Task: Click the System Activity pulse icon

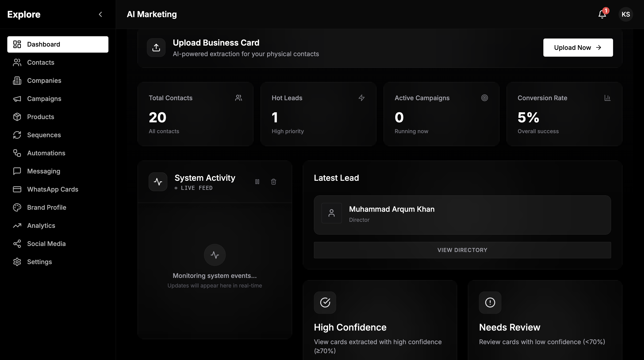Action: (x=158, y=182)
